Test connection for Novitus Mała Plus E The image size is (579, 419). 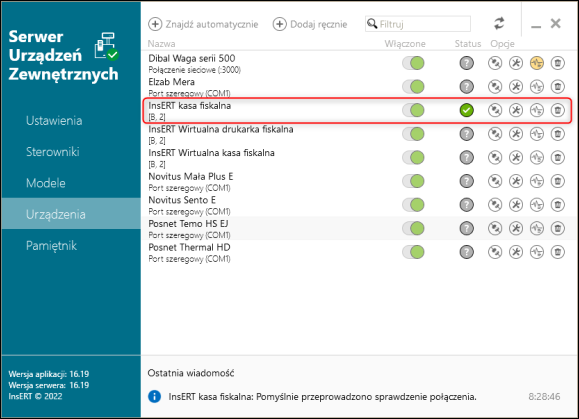(x=495, y=181)
